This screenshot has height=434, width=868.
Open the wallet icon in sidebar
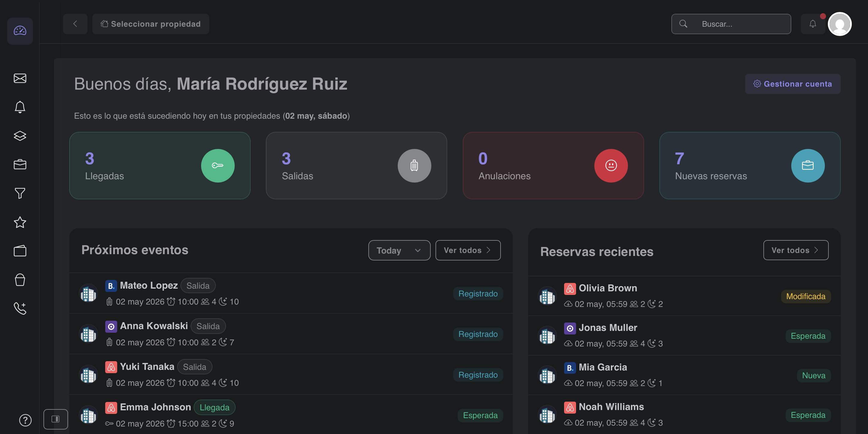pyautogui.click(x=20, y=251)
